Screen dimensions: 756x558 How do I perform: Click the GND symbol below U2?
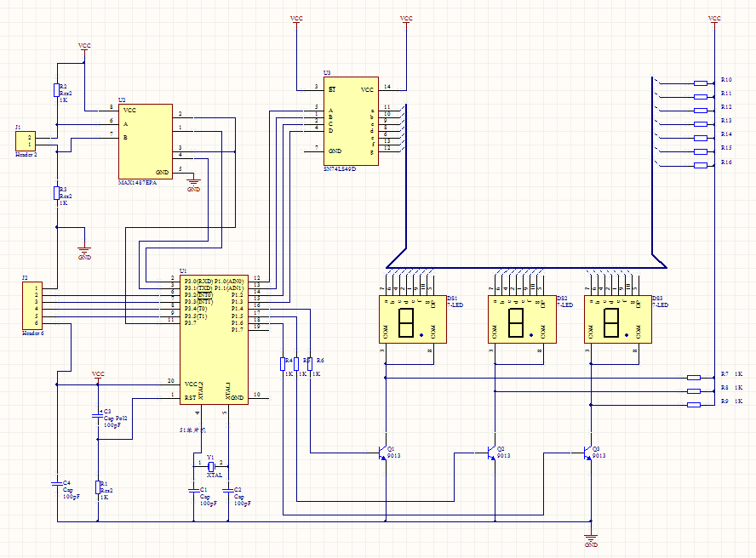[194, 185]
